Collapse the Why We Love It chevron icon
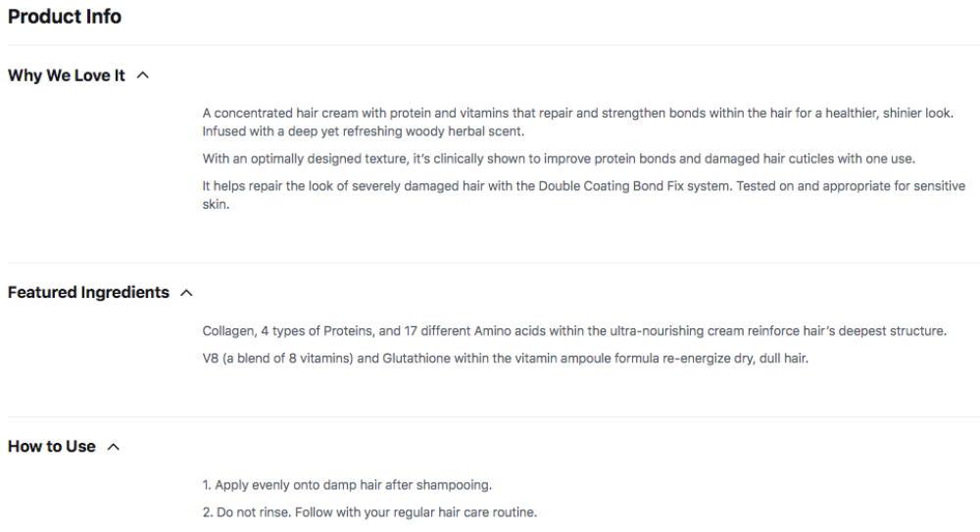The image size is (980, 532). (x=143, y=75)
